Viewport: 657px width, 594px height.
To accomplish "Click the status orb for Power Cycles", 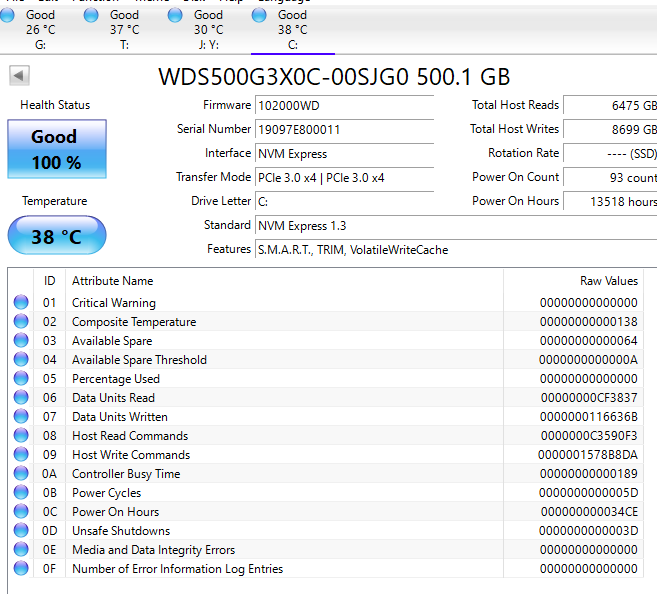I will tap(21, 492).
